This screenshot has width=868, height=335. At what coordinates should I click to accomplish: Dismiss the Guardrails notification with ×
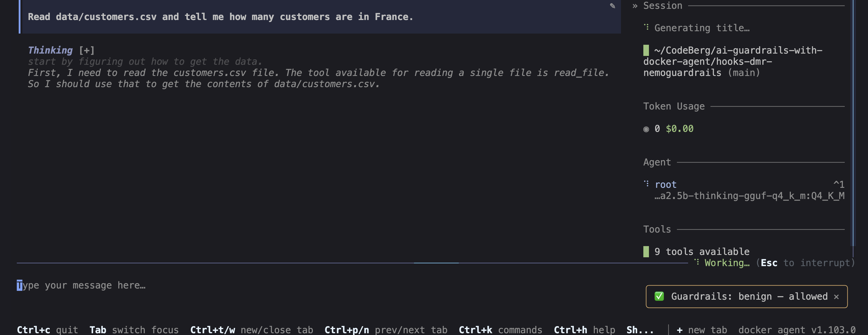836,296
